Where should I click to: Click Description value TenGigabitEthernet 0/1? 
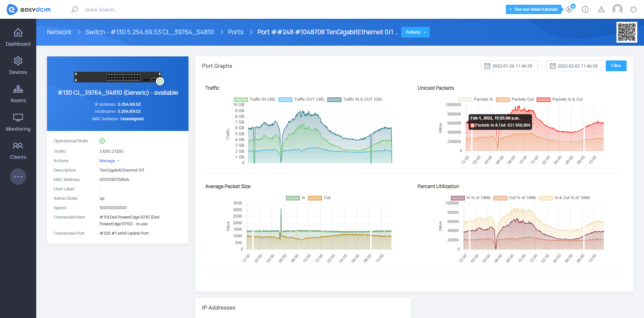pyautogui.click(x=122, y=170)
